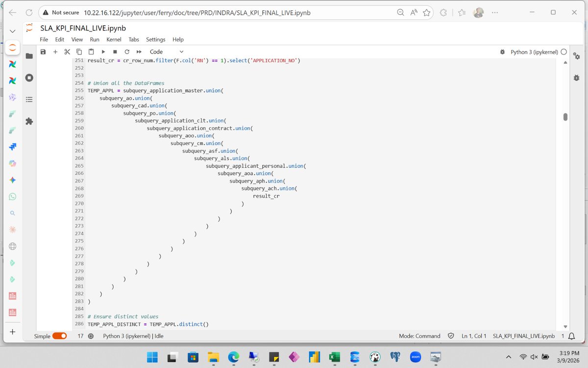Restart the kernel with circular arrow icon
588x368 pixels.
tap(127, 52)
